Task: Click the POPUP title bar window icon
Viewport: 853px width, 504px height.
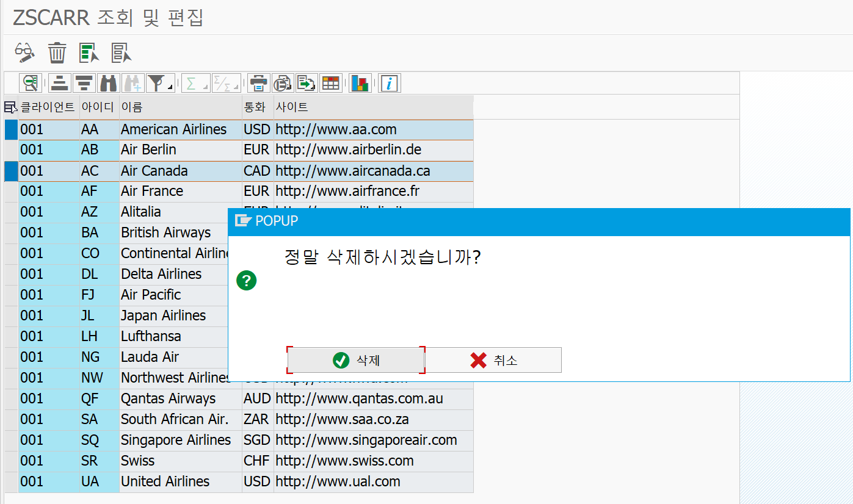Action: tap(244, 221)
